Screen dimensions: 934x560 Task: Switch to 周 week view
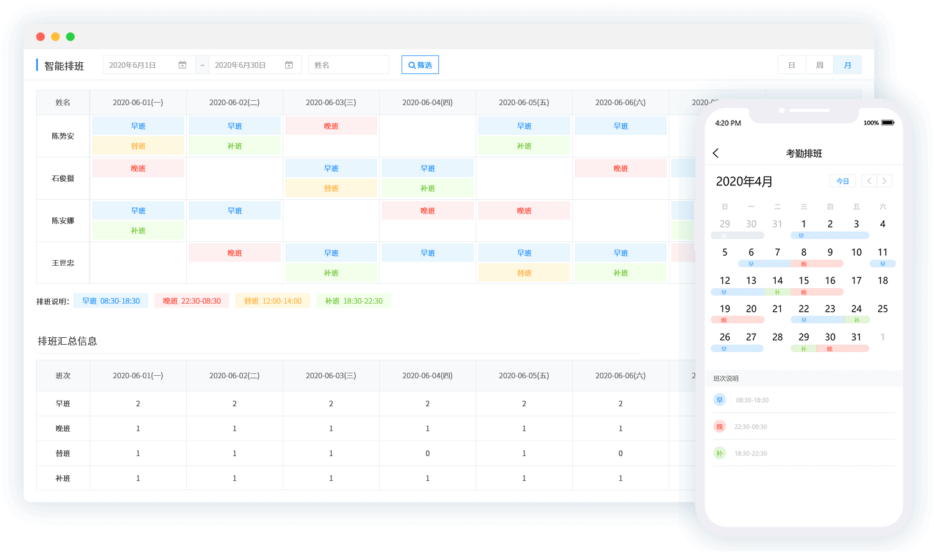pos(819,65)
